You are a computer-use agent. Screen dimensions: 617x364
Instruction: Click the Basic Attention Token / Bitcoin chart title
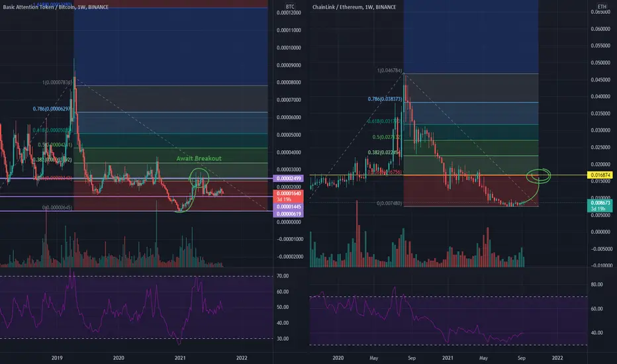click(x=56, y=7)
